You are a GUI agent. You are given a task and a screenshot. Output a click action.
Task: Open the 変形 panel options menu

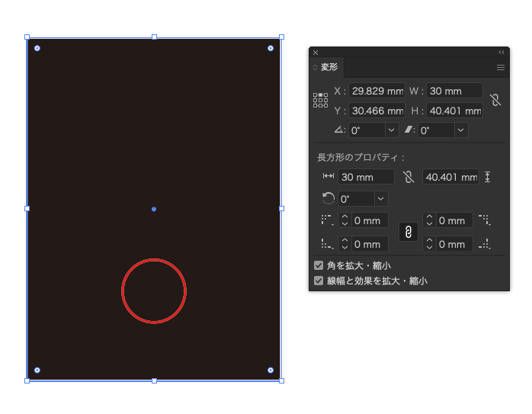pyautogui.click(x=501, y=68)
